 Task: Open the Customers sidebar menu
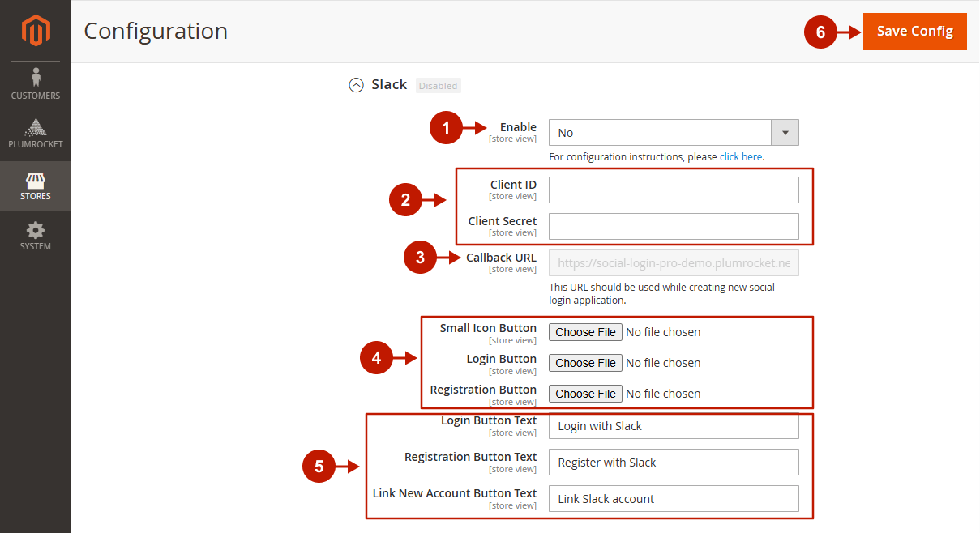point(36,84)
